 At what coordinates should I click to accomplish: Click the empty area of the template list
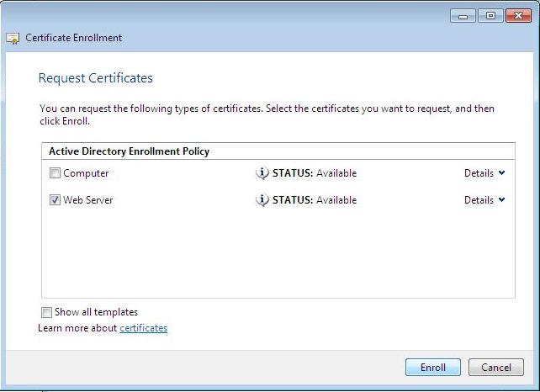278,252
